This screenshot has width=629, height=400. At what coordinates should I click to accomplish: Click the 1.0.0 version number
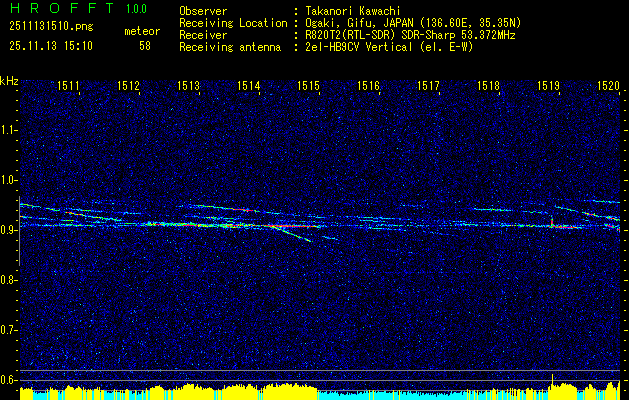click(138, 10)
